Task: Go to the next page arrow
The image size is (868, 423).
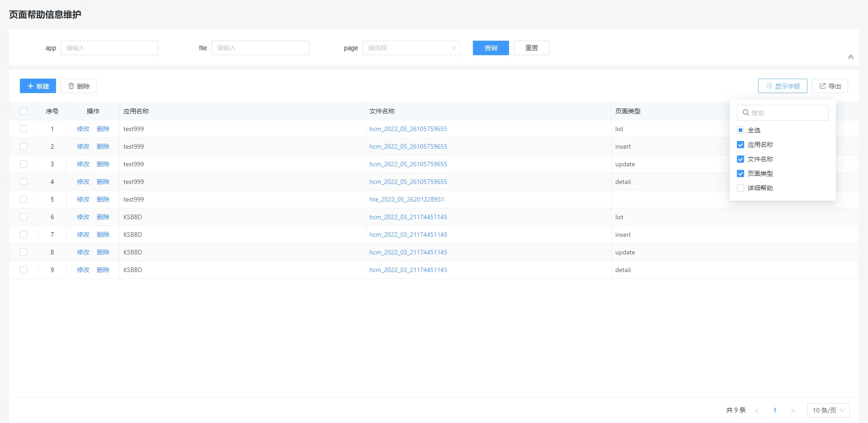Action: pyautogui.click(x=793, y=410)
